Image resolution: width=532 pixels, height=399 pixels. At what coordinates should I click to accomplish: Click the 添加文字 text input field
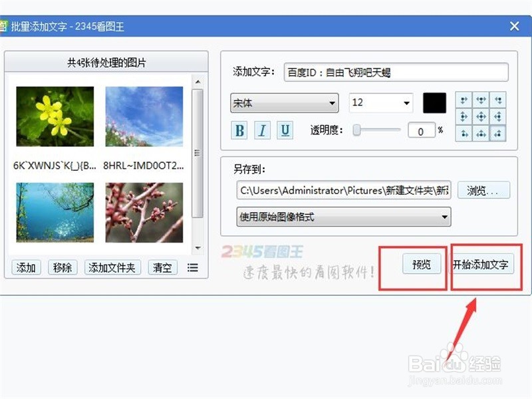pyautogui.click(x=396, y=72)
